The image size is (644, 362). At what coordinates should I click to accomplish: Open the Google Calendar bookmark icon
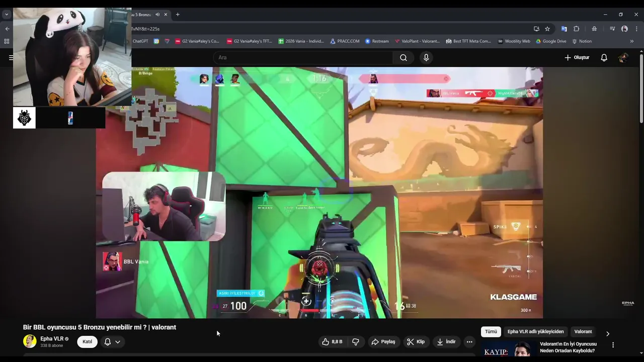pos(156,41)
